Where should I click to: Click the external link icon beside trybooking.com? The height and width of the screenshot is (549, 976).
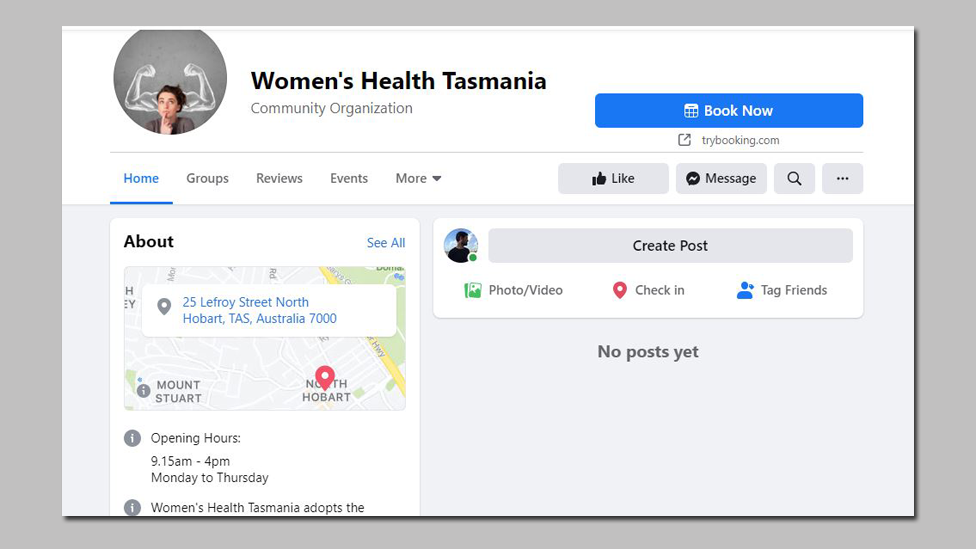[684, 140]
